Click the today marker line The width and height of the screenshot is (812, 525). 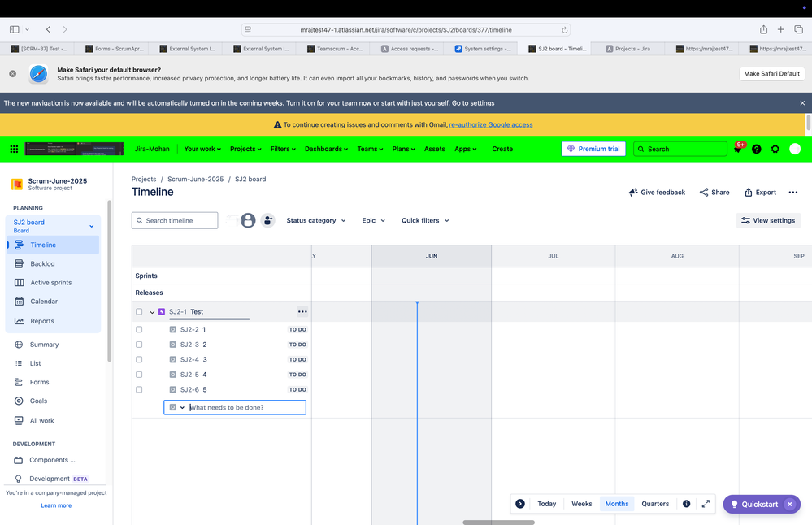pos(417,413)
